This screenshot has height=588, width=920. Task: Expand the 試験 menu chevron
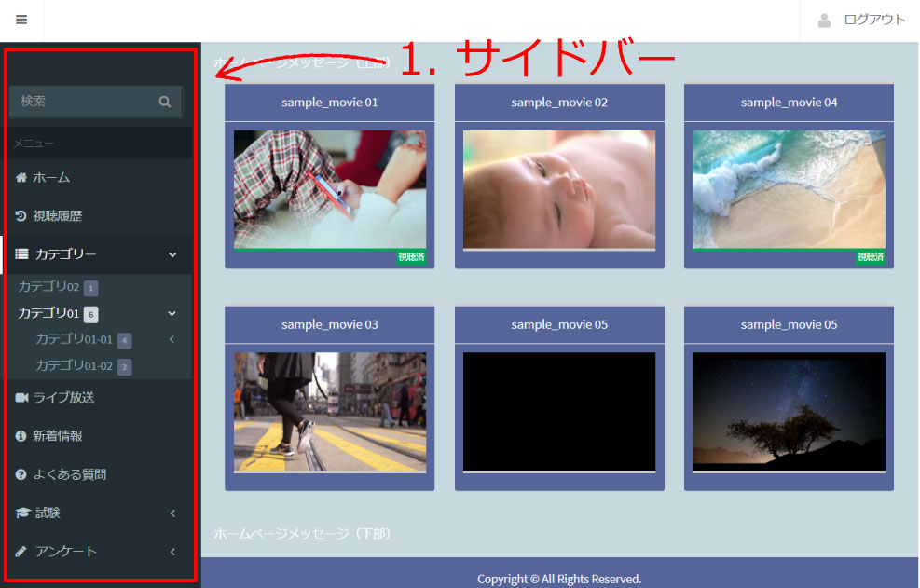tap(172, 513)
